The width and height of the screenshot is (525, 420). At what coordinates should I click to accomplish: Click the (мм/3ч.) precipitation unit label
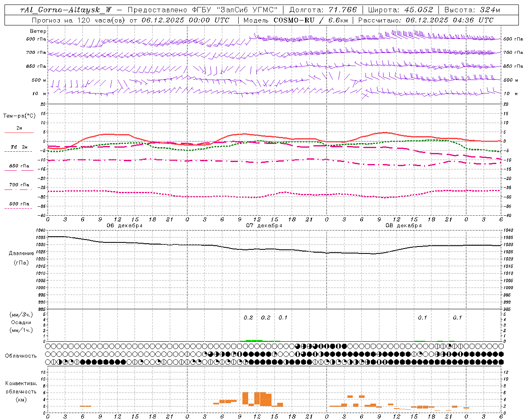pos(21,315)
